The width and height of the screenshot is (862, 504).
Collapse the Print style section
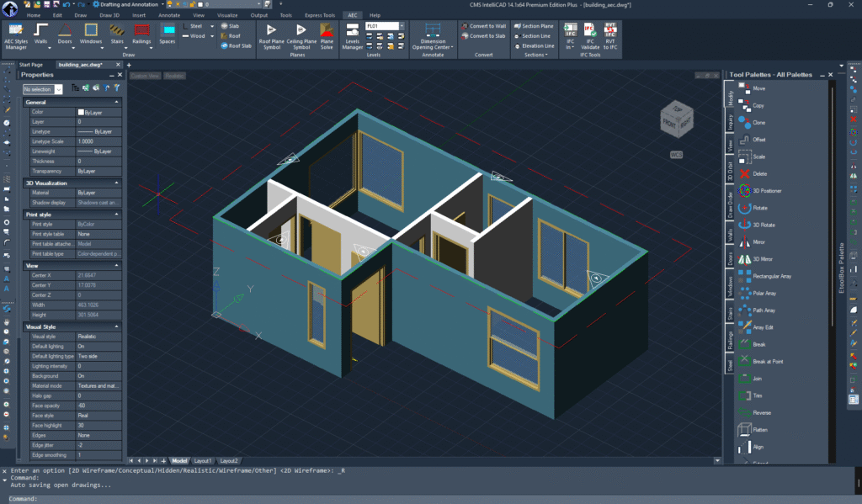119,215
